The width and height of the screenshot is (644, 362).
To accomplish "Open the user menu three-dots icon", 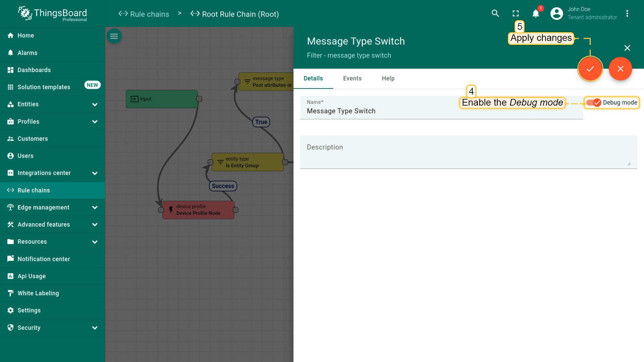I will point(627,13).
